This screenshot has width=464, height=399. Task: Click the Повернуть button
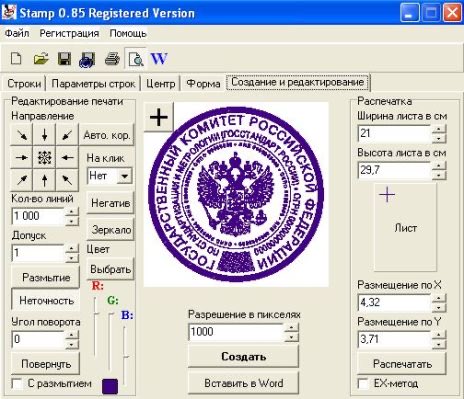[x=46, y=364]
